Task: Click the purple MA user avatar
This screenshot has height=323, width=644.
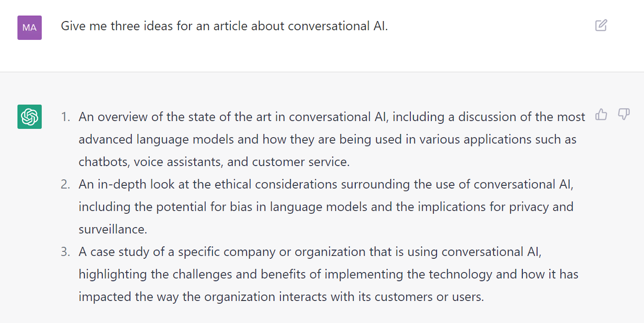Action: (x=29, y=28)
